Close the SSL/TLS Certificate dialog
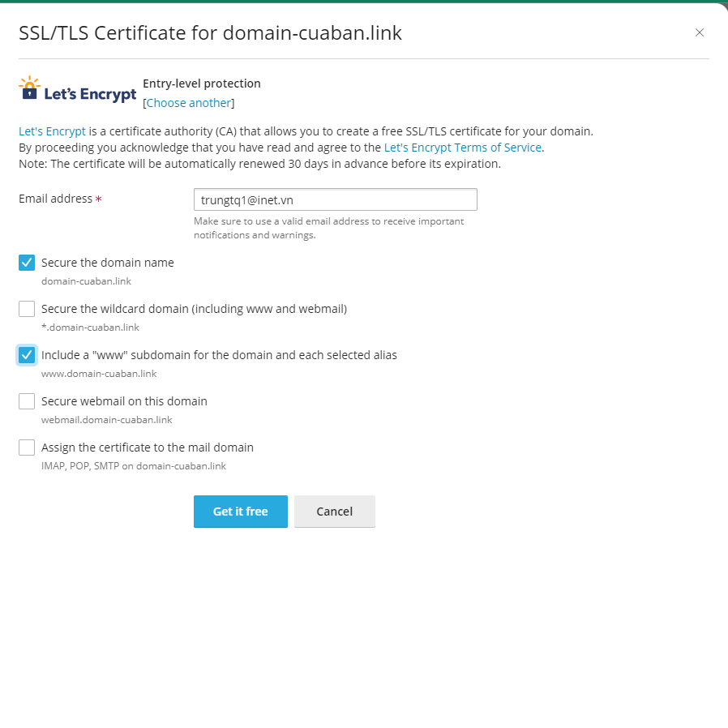The width and height of the screenshot is (728, 728). pos(699,32)
